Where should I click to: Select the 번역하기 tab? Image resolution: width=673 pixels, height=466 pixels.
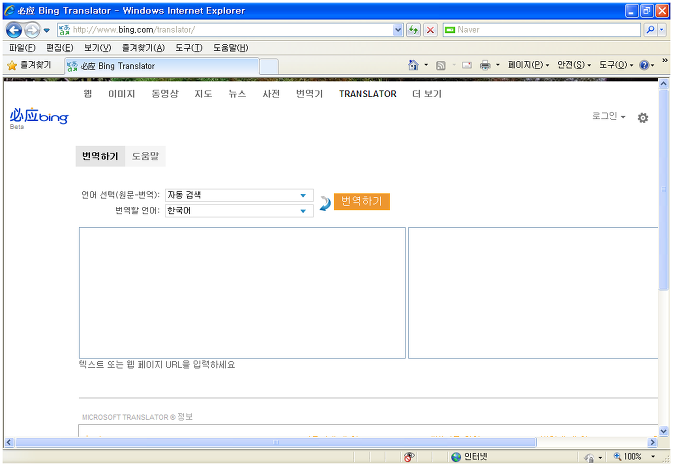coord(100,156)
